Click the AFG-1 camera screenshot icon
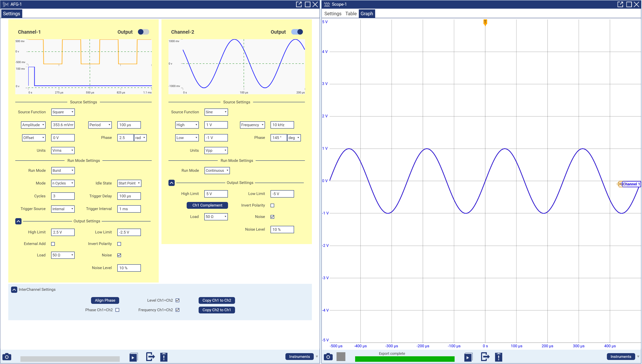This screenshot has width=642, height=364. [x=7, y=357]
